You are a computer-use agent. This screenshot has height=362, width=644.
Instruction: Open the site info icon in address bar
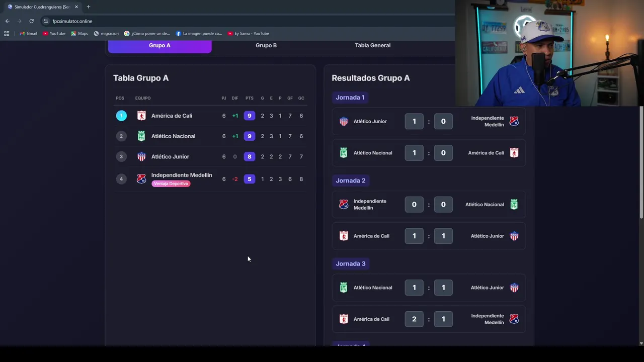(x=46, y=21)
